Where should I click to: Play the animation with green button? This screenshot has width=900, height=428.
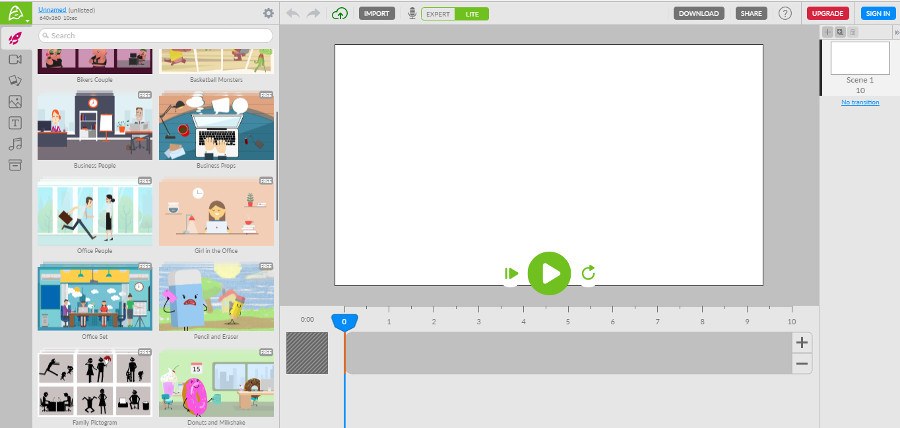[549, 273]
